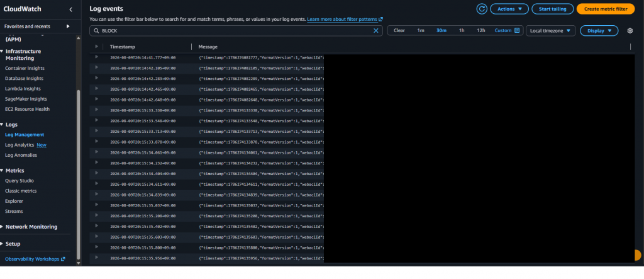Open Log Anomalies
This screenshot has height=279, width=644.
(x=21, y=155)
